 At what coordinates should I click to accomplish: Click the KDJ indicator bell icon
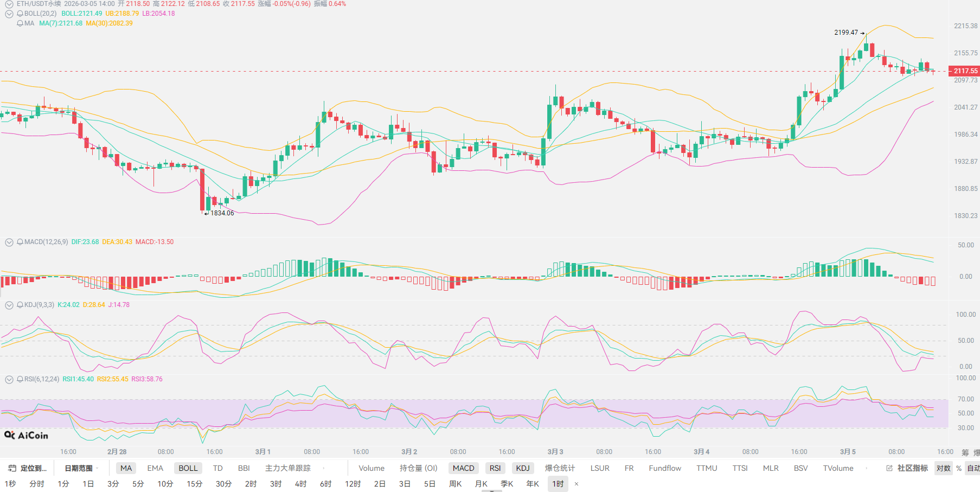click(20, 305)
